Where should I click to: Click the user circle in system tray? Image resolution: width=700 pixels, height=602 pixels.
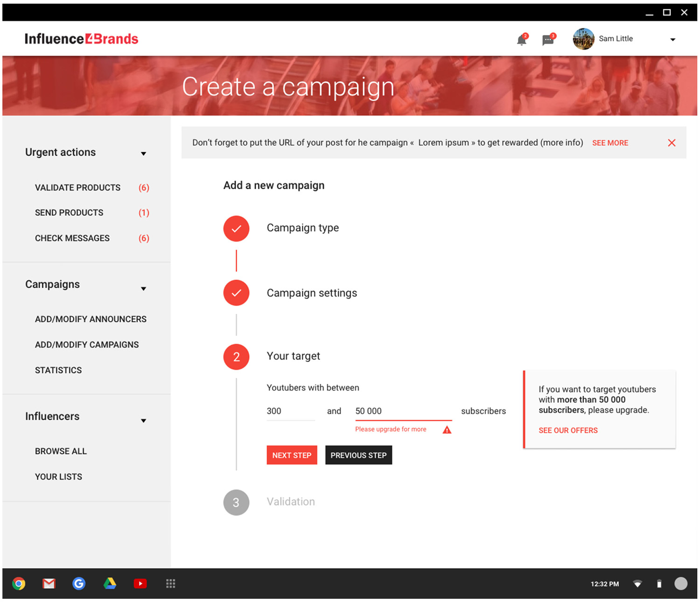pos(681,584)
